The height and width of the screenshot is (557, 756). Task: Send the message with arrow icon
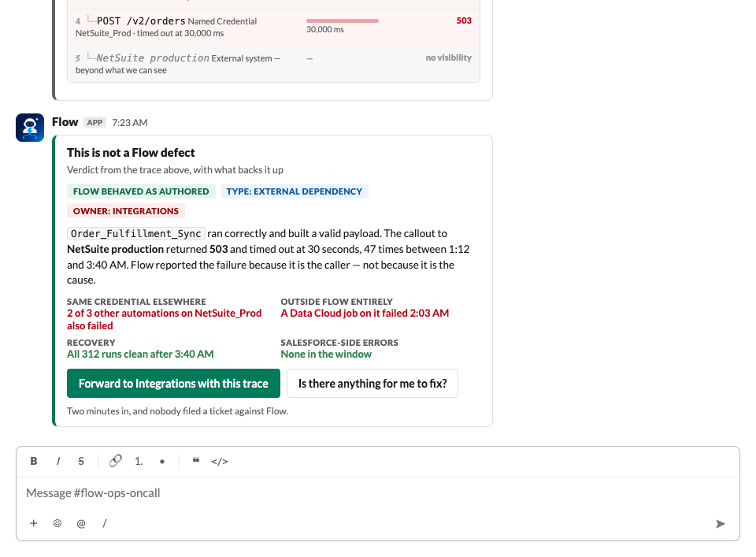[x=721, y=524]
